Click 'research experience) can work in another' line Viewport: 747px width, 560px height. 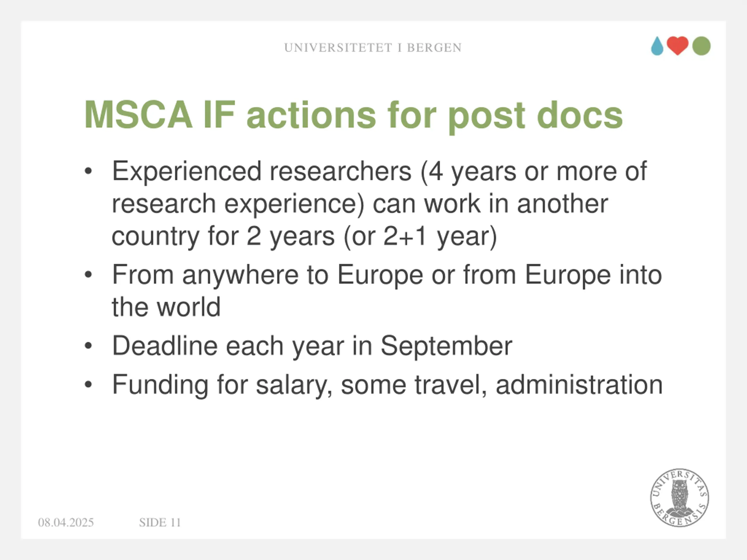(x=360, y=204)
